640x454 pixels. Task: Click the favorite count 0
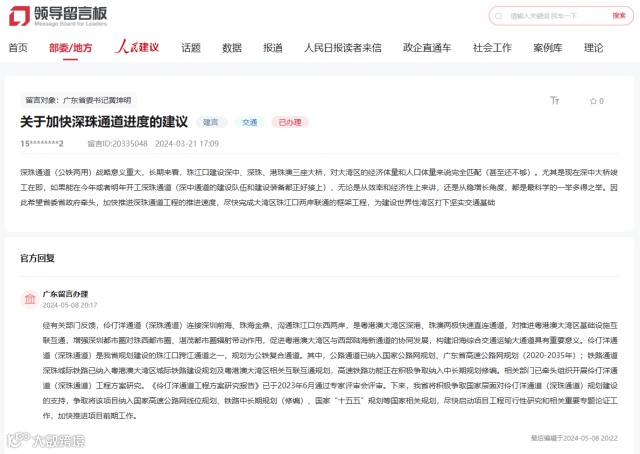(x=601, y=101)
